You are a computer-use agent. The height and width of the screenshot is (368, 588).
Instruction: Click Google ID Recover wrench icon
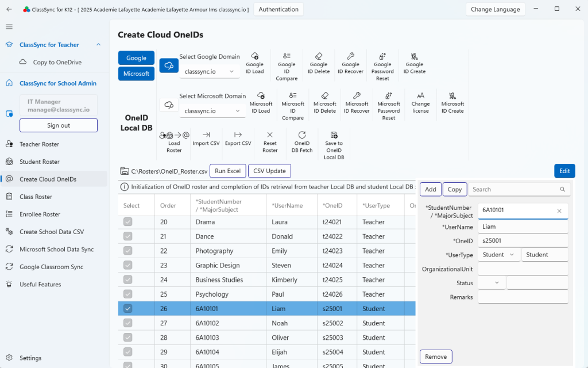[x=351, y=56]
